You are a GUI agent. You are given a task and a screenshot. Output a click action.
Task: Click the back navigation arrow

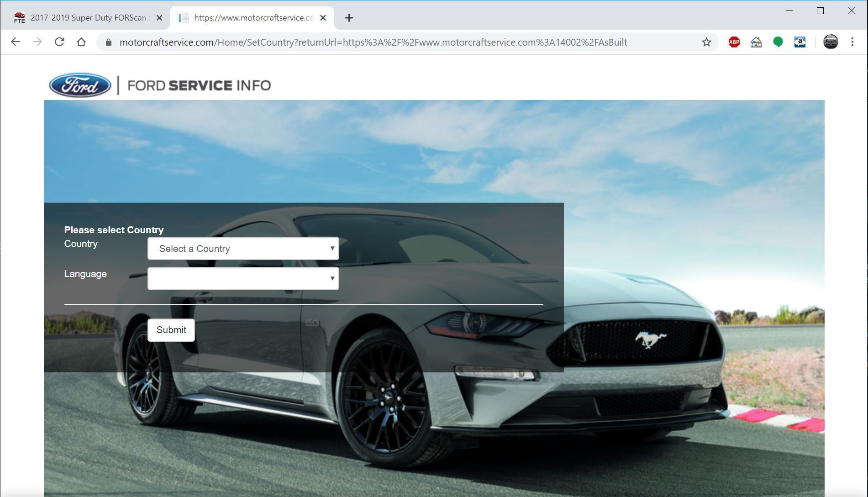click(x=16, y=42)
